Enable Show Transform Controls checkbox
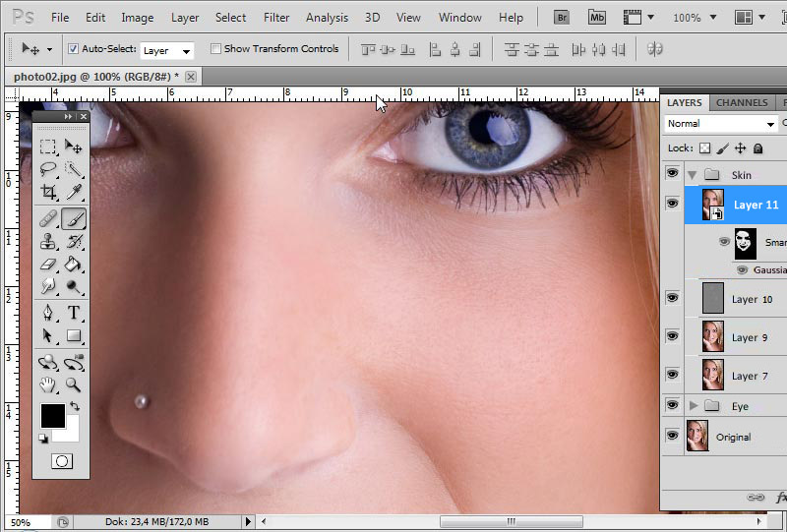Screen dimensions: 787x532 (x=215, y=49)
